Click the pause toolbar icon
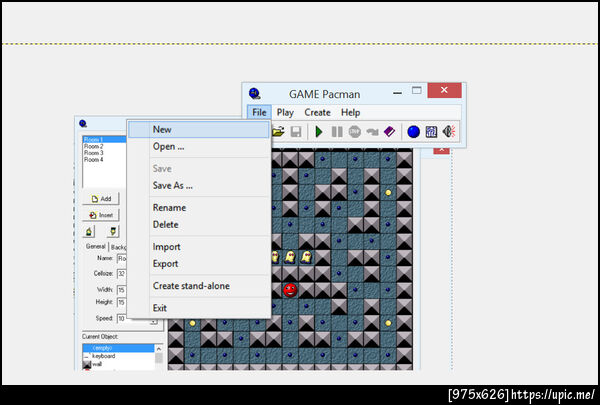Screen dimensions: 600x405 pyautogui.click(x=337, y=132)
